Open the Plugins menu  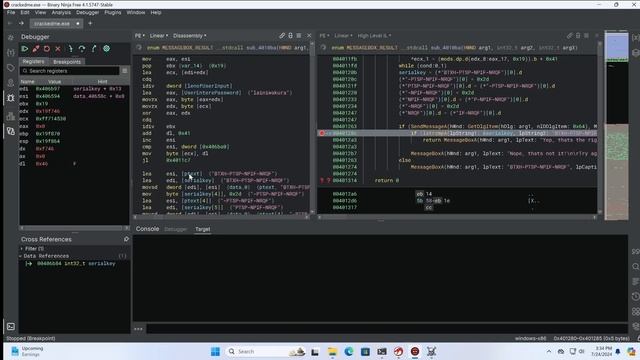(x=113, y=13)
